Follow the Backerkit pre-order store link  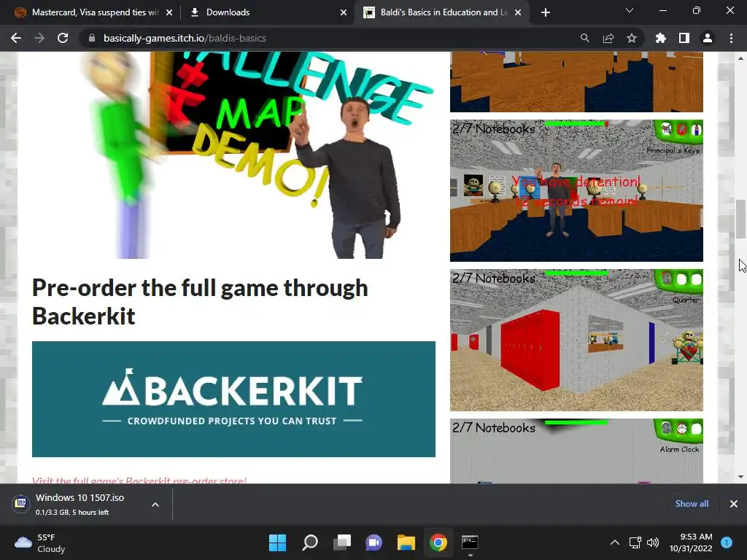pos(139,480)
